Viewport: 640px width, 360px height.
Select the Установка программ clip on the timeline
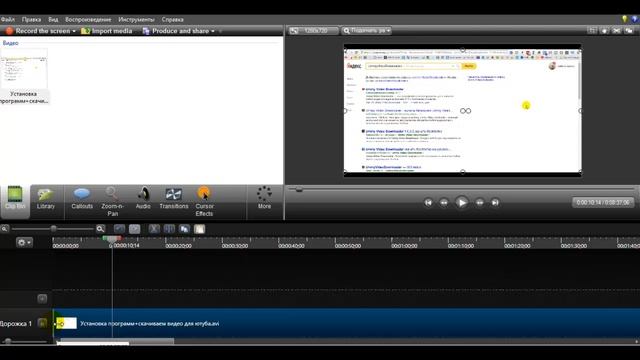coord(346,323)
